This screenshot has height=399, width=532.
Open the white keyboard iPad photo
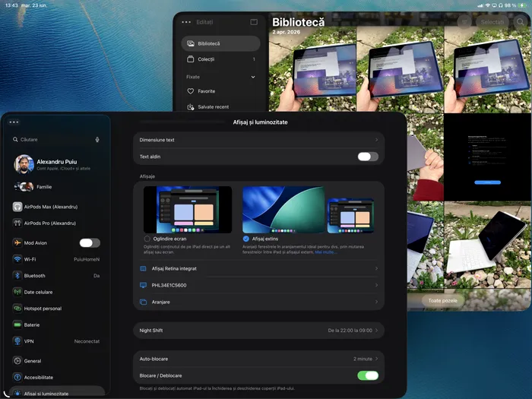pyautogui.click(x=487, y=245)
